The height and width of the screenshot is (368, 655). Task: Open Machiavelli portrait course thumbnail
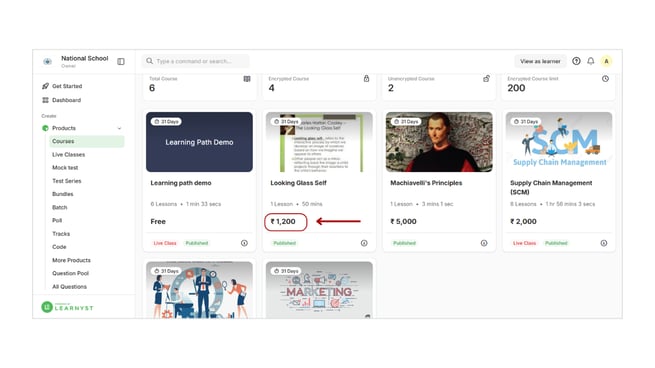[439, 142]
